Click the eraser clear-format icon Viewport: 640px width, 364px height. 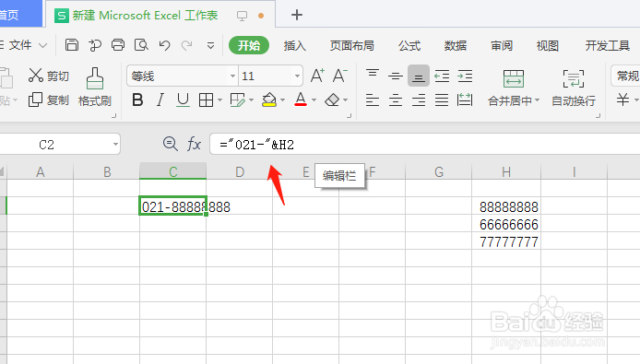coord(332,100)
